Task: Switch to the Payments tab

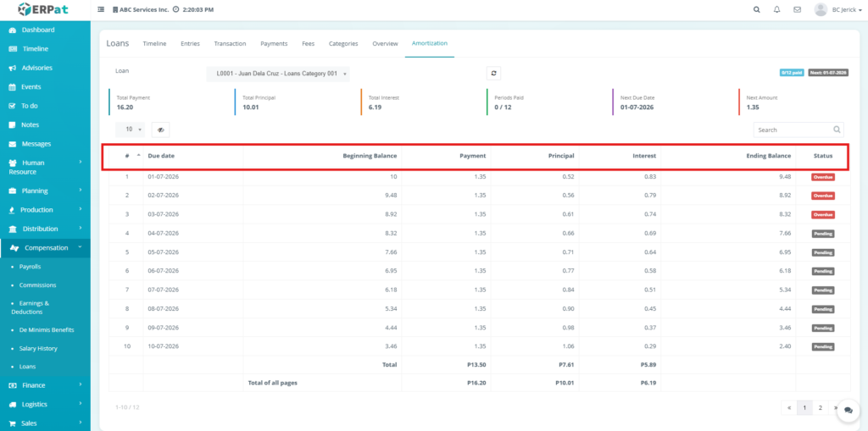Action: point(274,43)
